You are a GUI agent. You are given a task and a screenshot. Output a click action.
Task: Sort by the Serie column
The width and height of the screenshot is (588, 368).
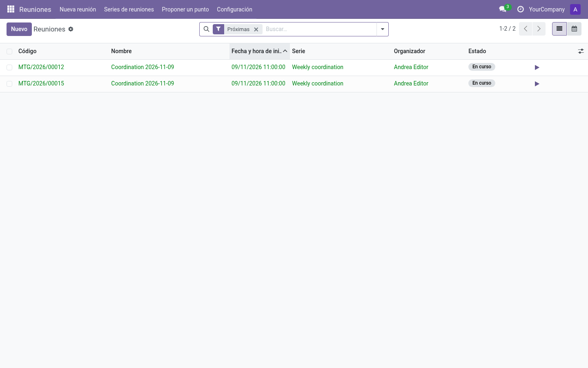[341, 51]
